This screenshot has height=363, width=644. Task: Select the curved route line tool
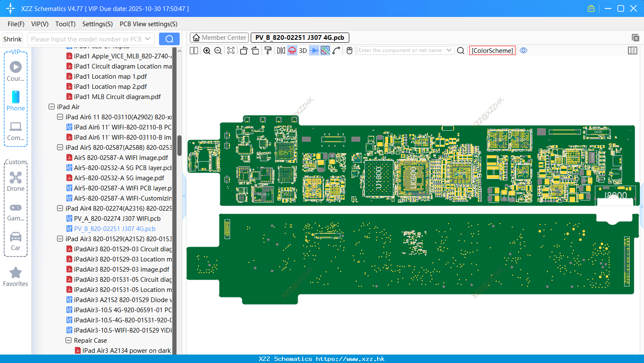[x=337, y=50]
